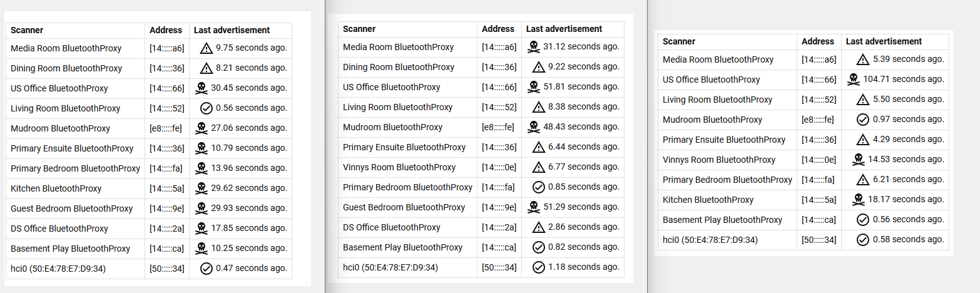
Task: Click skull icon beside 18.17 seconds ago
Action: [x=859, y=200]
